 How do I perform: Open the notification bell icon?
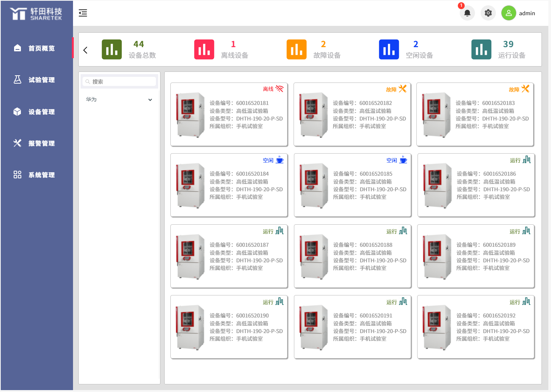pyautogui.click(x=467, y=13)
